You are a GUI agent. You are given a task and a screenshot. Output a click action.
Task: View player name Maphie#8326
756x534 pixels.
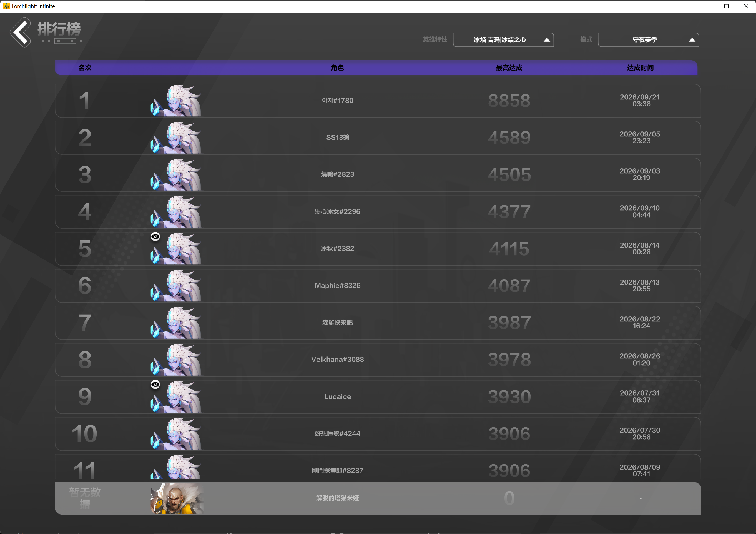click(x=338, y=285)
